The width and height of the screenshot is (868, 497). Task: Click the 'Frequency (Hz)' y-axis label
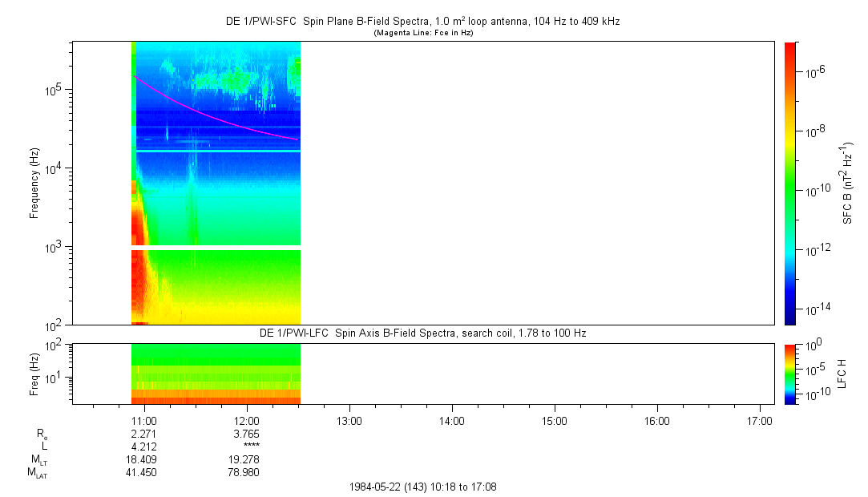point(34,183)
